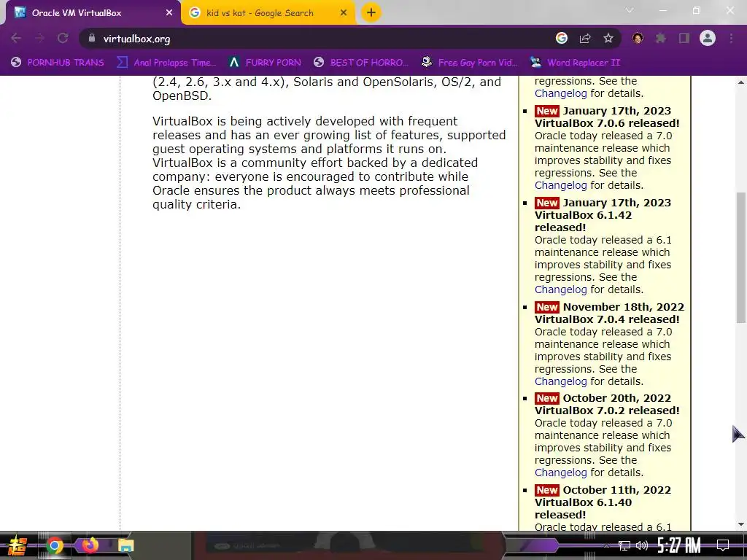747x560 pixels.
Task: Open Chrome from the taskbar
Action: tap(54, 545)
